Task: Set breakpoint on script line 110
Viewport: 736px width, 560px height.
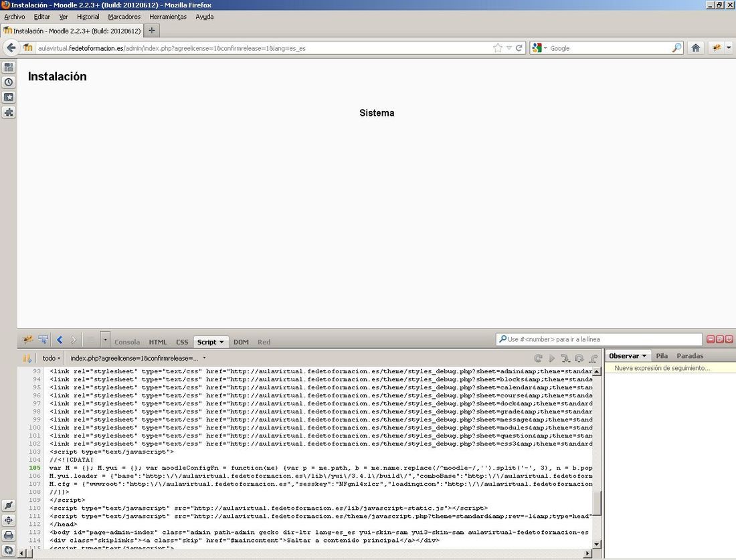Action: click(35, 508)
